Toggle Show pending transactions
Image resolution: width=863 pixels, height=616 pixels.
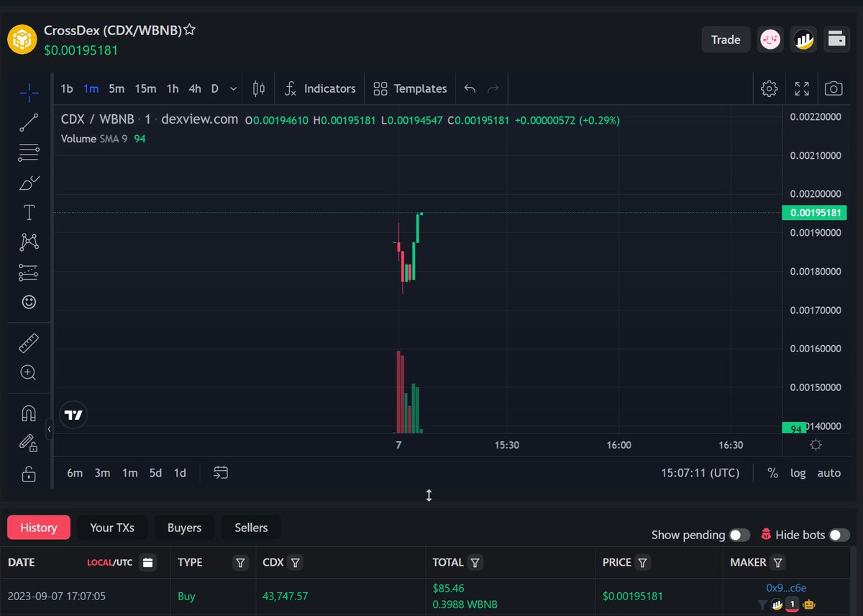click(x=739, y=535)
